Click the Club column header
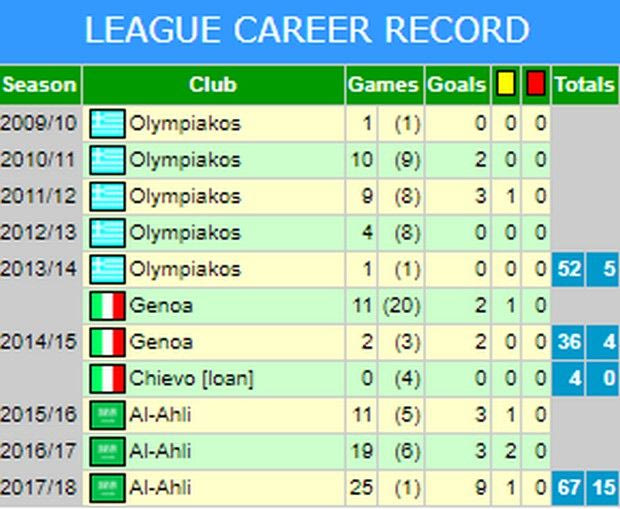 tap(213, 85)
